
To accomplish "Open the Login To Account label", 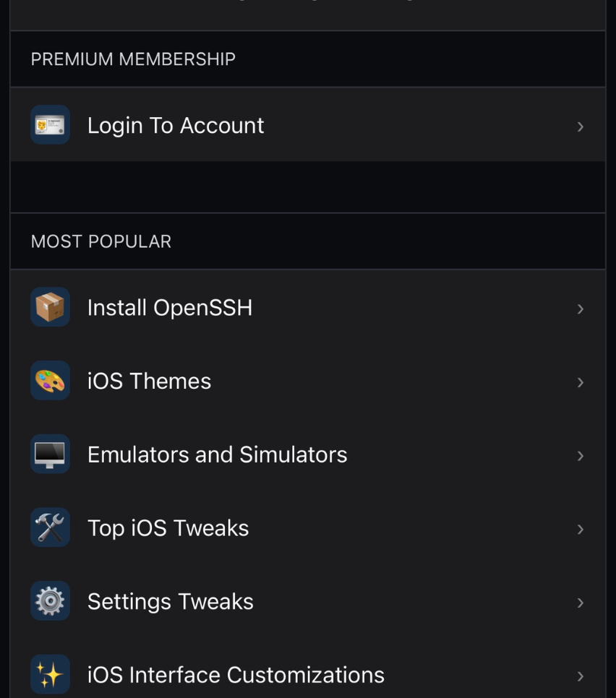I will (x=176, y=126).
